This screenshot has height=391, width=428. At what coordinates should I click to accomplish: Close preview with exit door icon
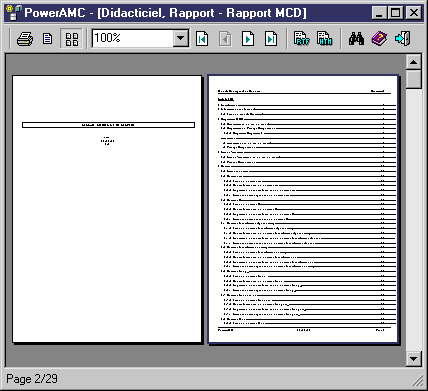click(x=402, y=39)
